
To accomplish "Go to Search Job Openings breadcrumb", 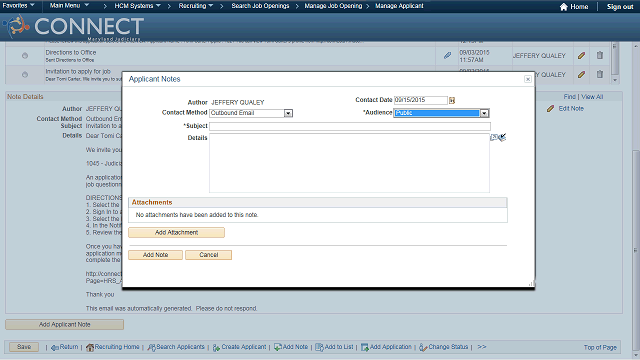I will pos(260,6).
